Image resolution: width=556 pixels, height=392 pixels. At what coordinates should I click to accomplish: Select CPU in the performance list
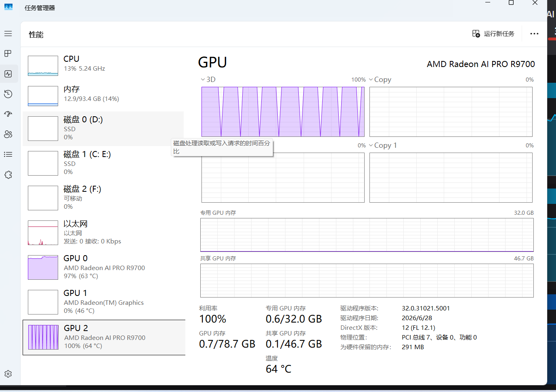103,65
